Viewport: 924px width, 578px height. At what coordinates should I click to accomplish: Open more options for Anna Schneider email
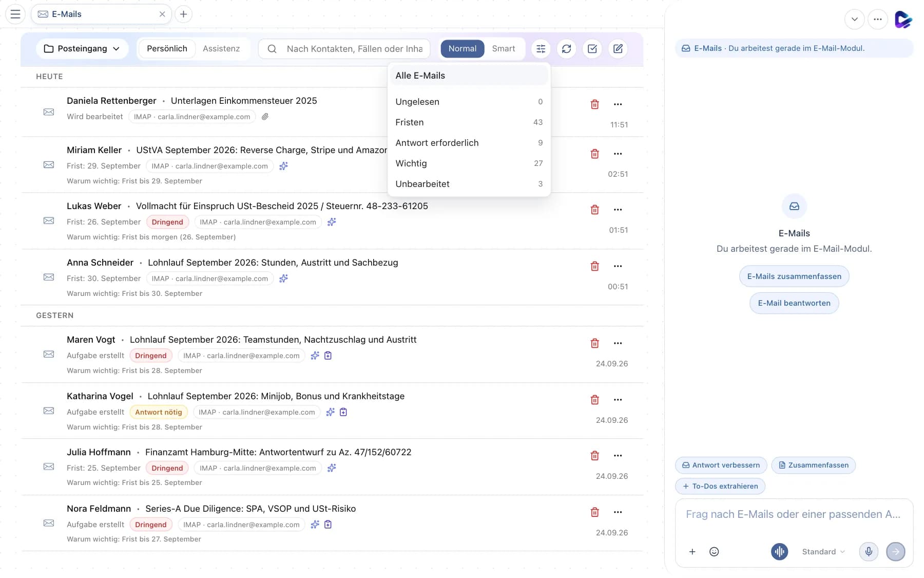pos(618,266)
